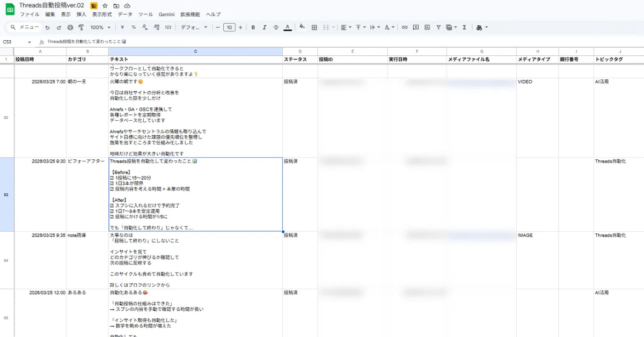Insert a comment

point(416,27)
